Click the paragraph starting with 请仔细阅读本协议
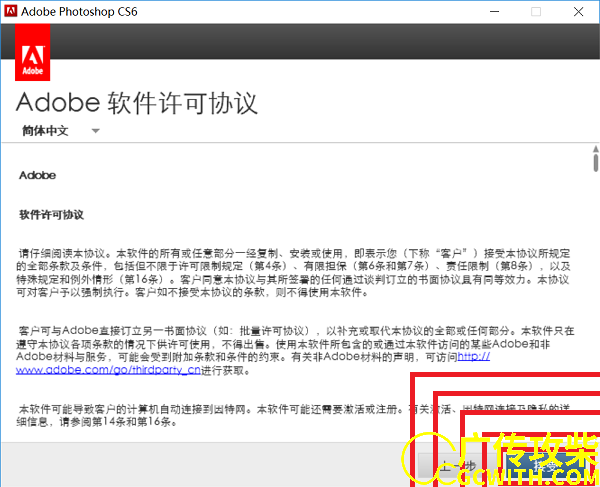 (x=293, y=273)
